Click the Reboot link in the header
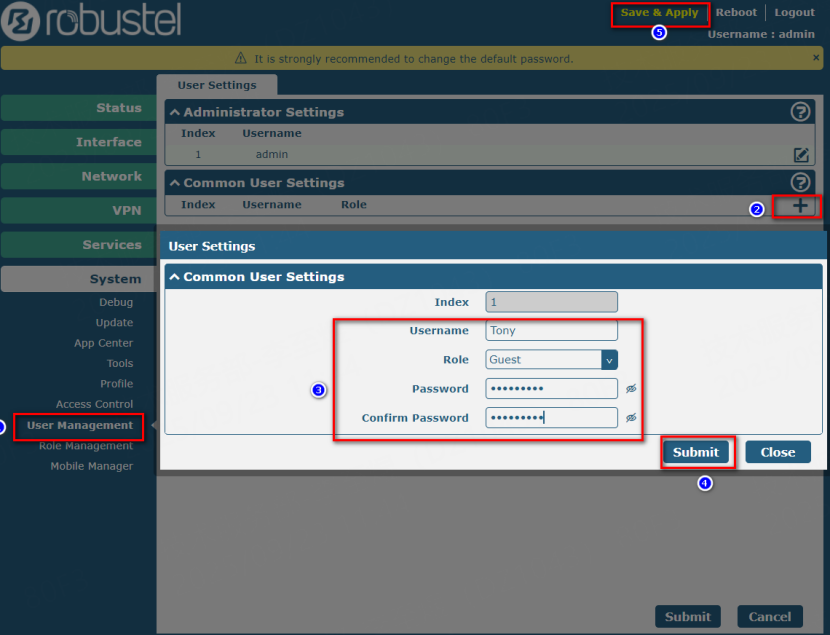Viewport: 830px width, 635px height. tap(736, 13)
